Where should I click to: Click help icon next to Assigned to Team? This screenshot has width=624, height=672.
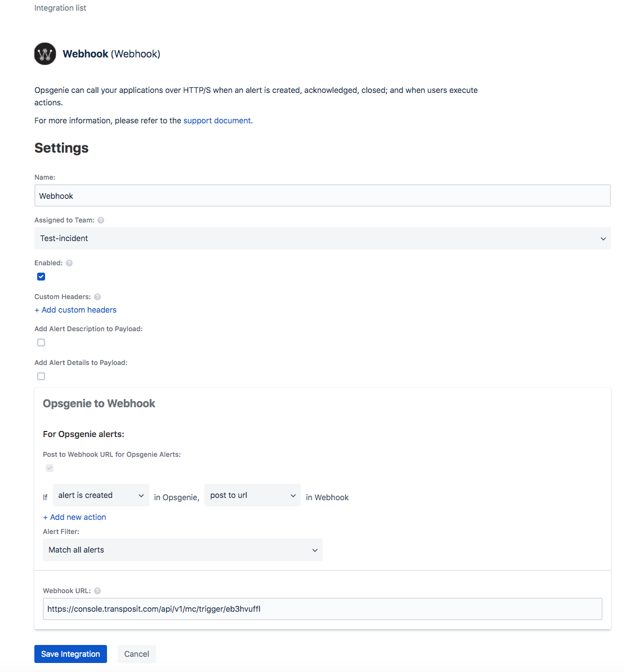[x=101, y=220]
